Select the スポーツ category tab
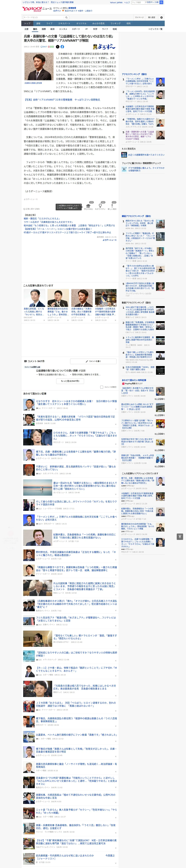186x868 pixels. (76, 29)
